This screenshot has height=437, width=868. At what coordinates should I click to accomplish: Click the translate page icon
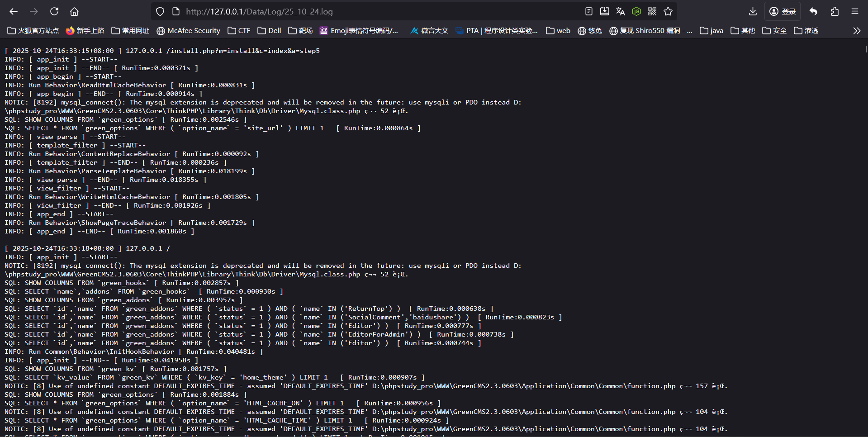[621, 11]
